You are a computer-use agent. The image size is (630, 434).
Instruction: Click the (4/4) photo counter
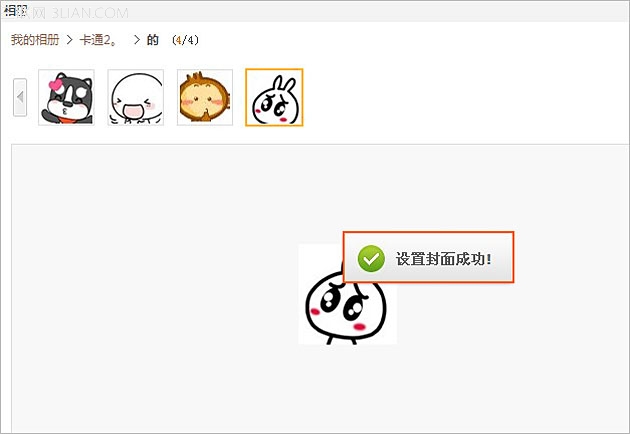[185, 40]
